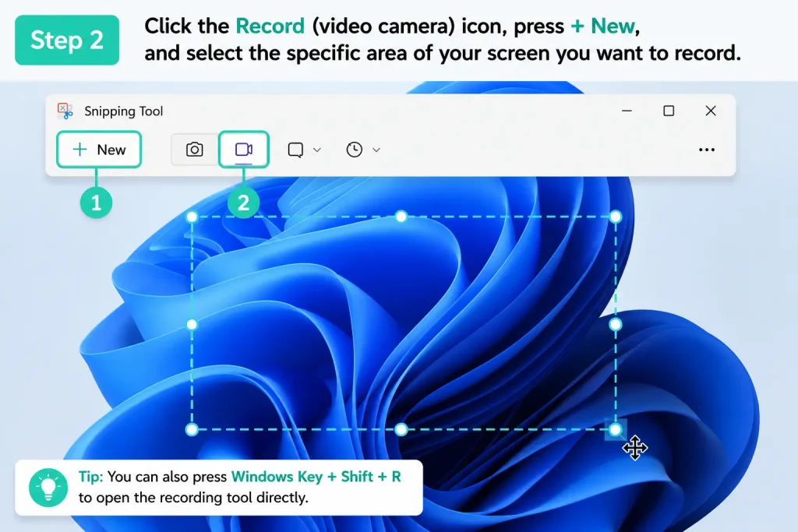Viewport: 798px width, 532px height.
Task: Select the Record video camera mode
Action: click(x=244, y=150)
